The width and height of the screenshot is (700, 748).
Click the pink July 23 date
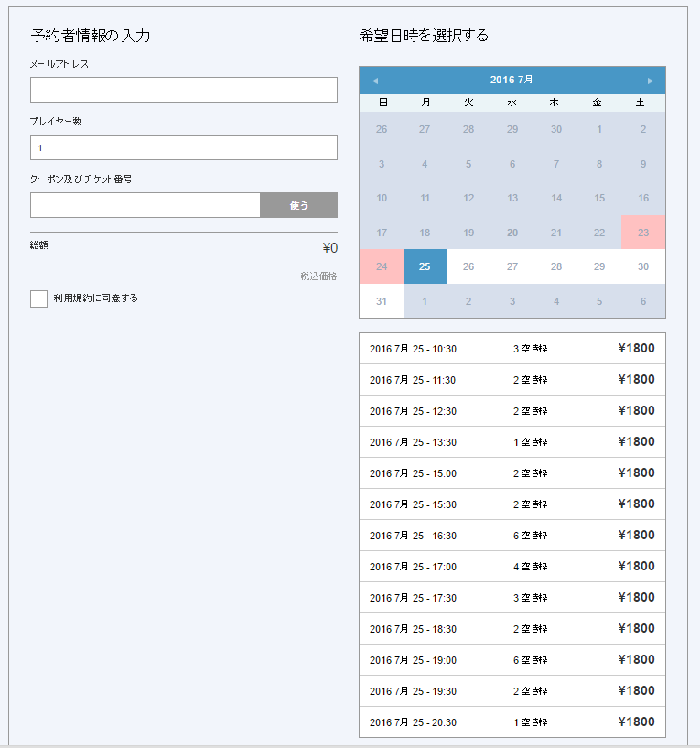coord(643,233)
